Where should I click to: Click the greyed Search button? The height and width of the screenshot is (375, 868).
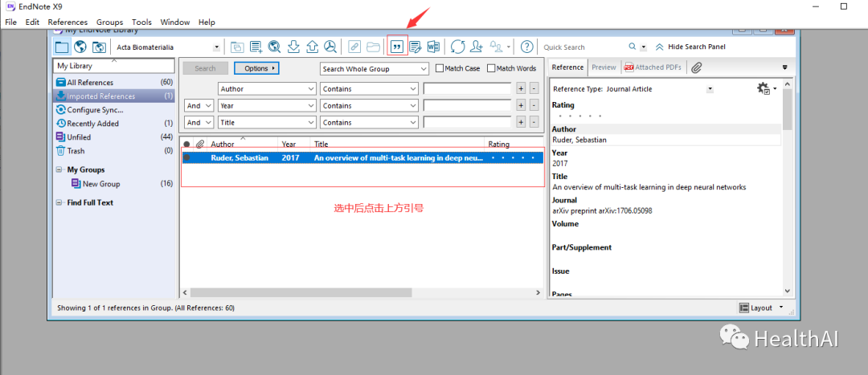206,68
